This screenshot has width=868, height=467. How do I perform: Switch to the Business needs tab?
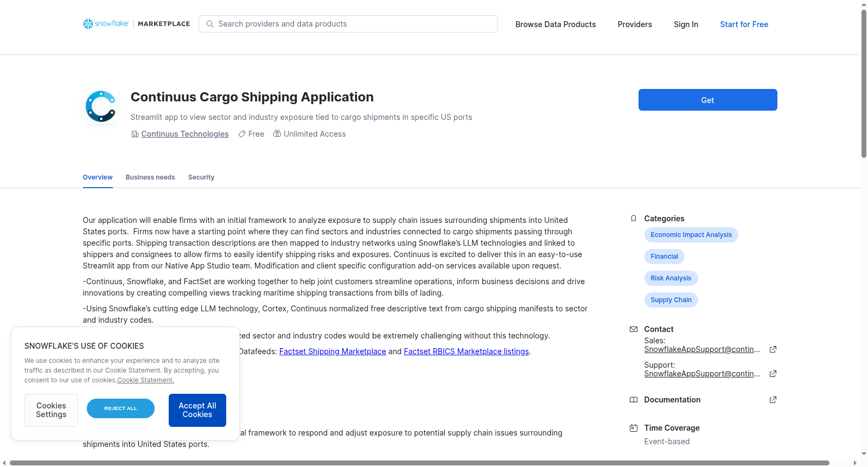tap(150, 177)
